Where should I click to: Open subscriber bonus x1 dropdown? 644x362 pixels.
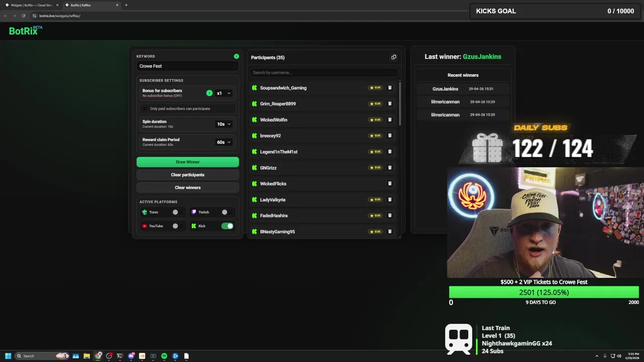pyautogui.click(x=224, y=93)
